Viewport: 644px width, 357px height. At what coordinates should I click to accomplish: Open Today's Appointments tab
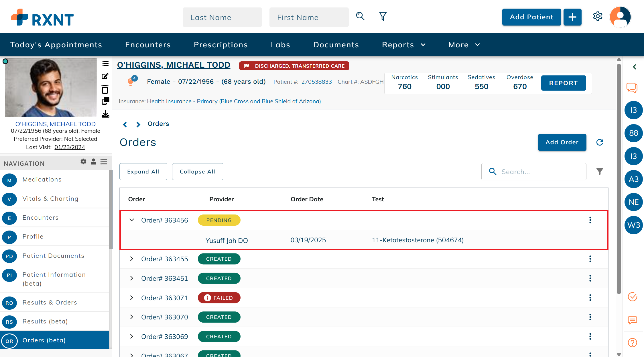click(56, 45)
